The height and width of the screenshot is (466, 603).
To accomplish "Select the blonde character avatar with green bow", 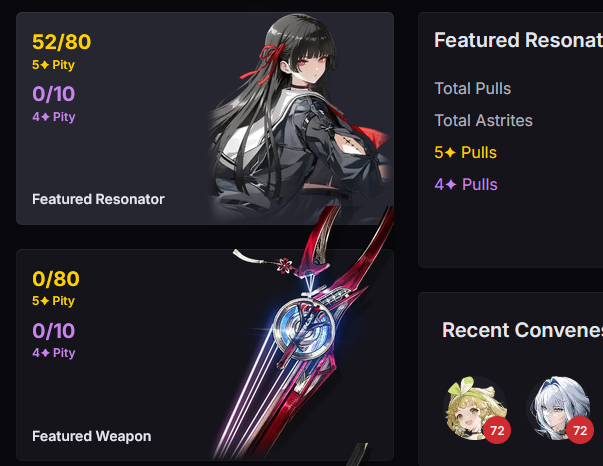I will (475, 408).
